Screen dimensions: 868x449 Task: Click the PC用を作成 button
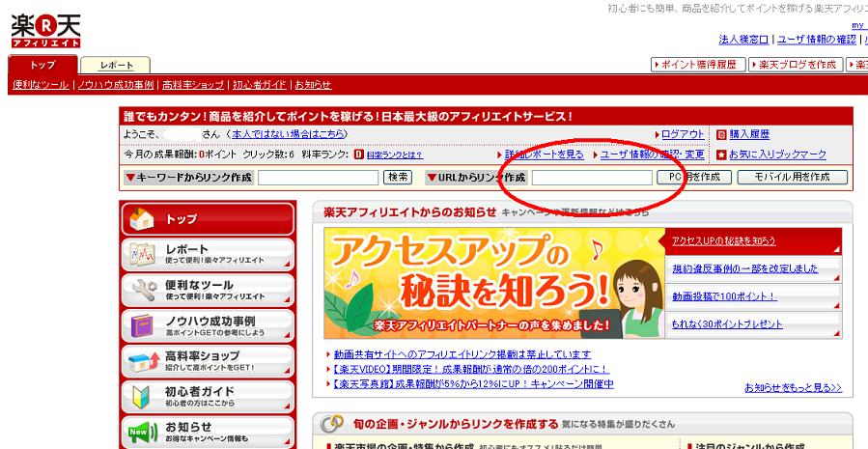(x=693, y=177)
